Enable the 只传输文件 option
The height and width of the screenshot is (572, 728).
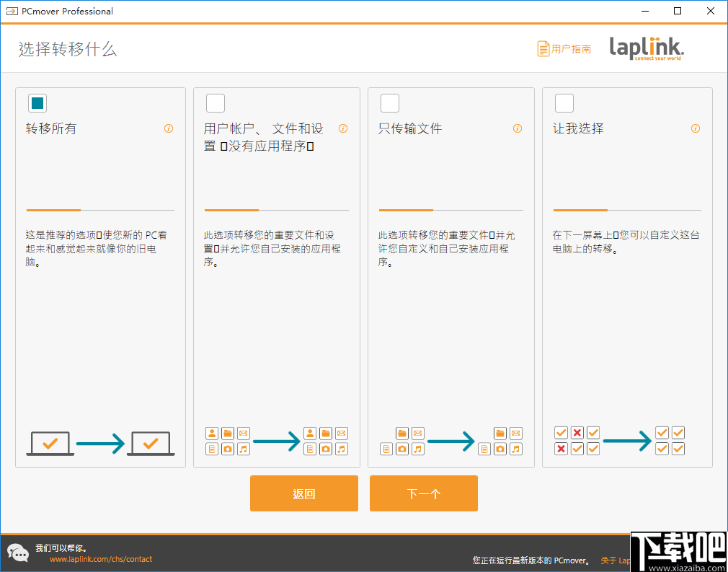[x=389, y=103]
